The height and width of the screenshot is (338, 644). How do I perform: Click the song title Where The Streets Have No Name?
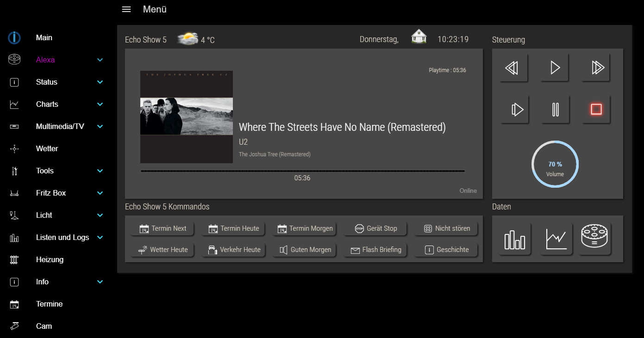click(x=342, y=127)
